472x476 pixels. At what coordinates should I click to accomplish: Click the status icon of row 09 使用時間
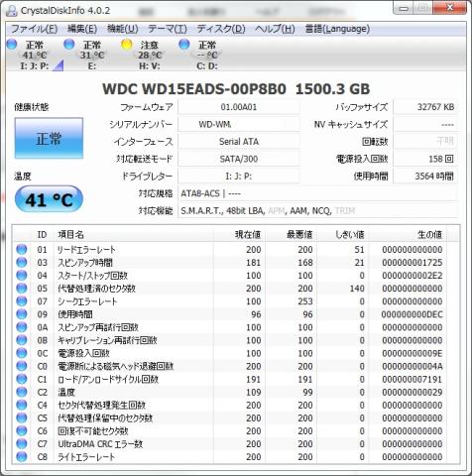click(x=22, y=314)
